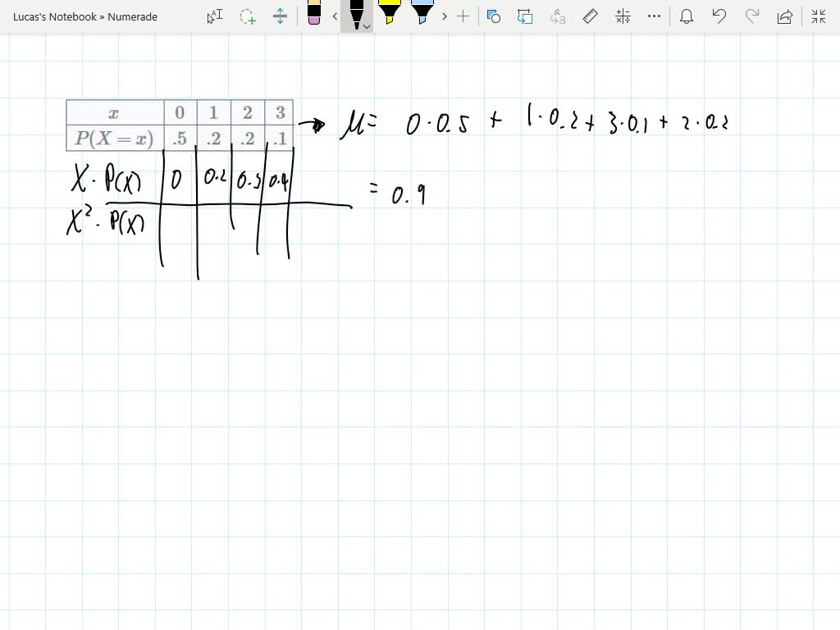The height and width of the screenshot is (630, 840).
Task: Toggle the Insert Shapes tool
Action: point(493,16)
